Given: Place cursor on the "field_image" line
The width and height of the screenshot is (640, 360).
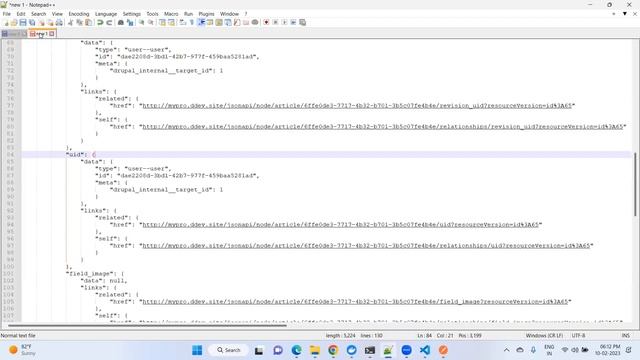Looking at the screenshot, I should [x=95, y=273].
